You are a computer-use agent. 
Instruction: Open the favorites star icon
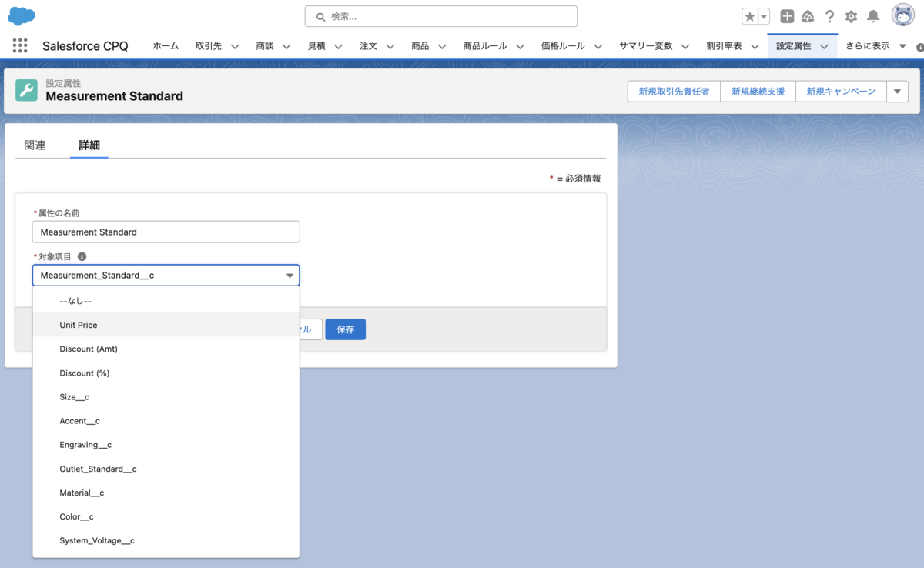(748, 15)
